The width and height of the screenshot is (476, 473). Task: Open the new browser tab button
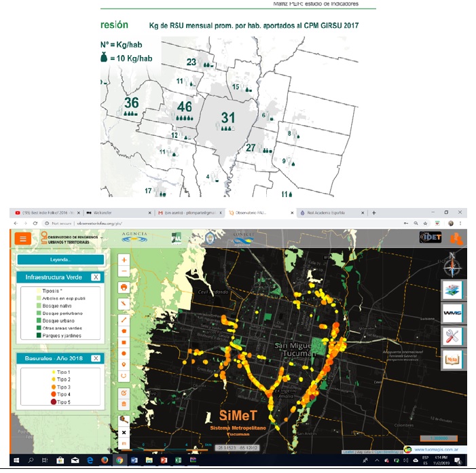pos(373,213)
